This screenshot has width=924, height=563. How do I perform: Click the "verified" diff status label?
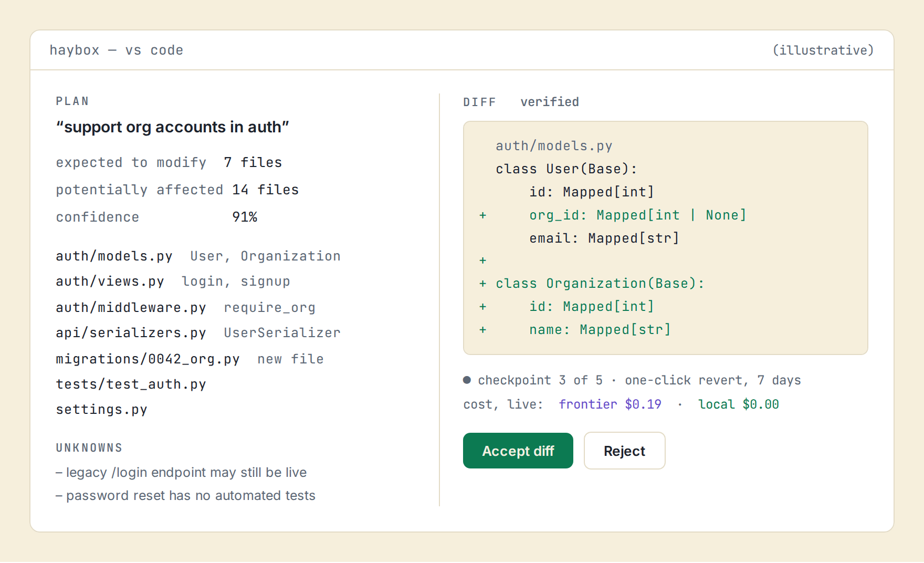coord(550,102)
